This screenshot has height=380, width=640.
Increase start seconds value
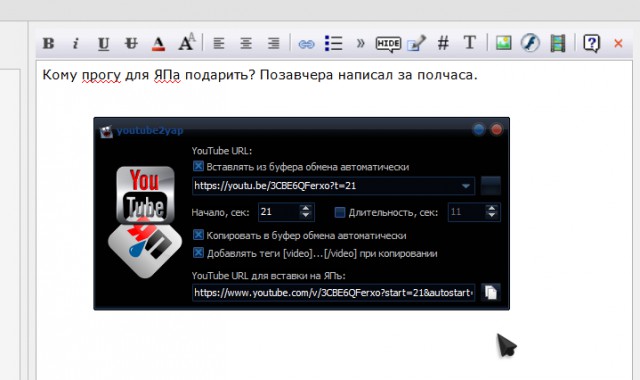(305, 209)
